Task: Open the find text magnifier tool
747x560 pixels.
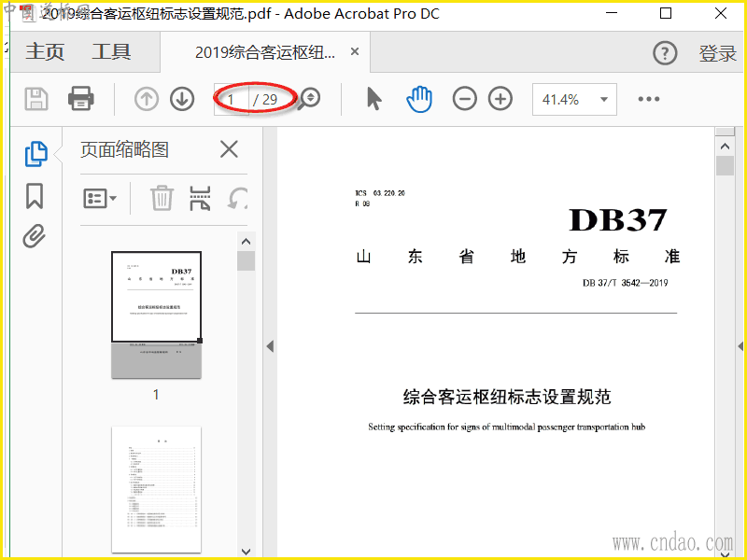Action: pyautogui.click(x=309, y=99)
